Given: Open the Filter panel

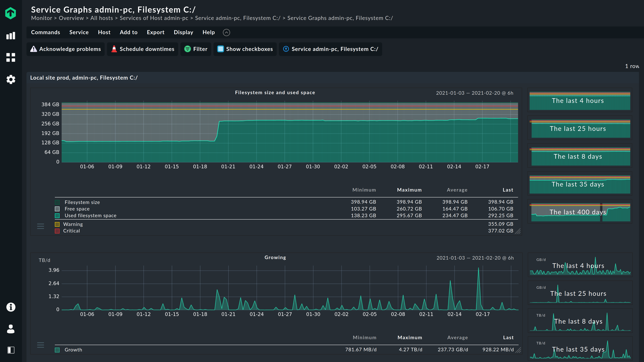Looking at the screenshot, I should point(196,49).
